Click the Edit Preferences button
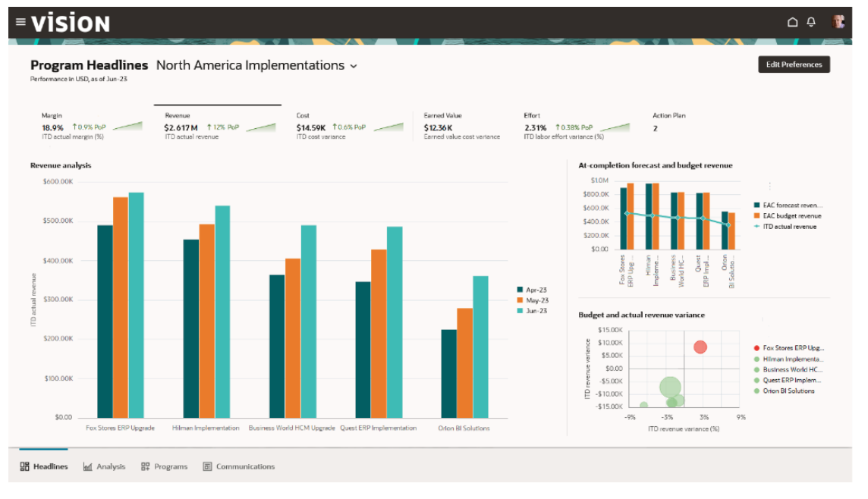This screenshot has width=868, height=499. (x=794, y=64)
